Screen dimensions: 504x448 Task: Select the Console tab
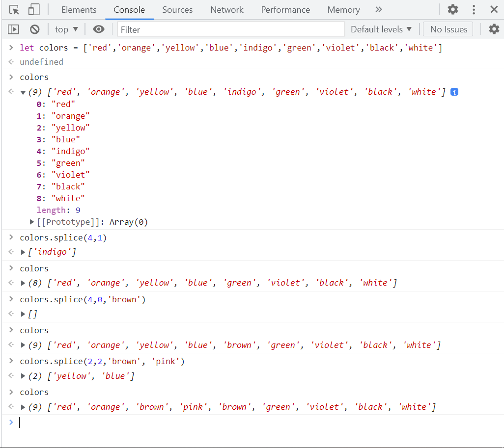[129, 10]
